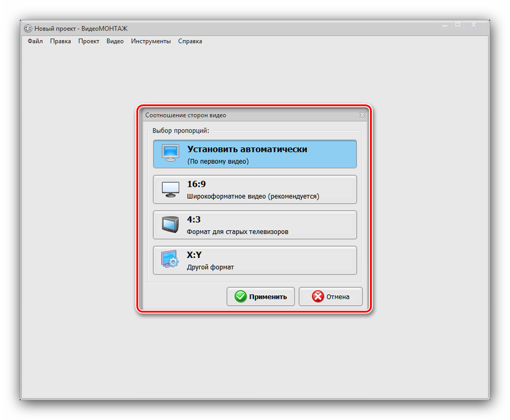Close the Соотношение сторон видео dialog
The image size is (510, 420).
pos(362,115)
